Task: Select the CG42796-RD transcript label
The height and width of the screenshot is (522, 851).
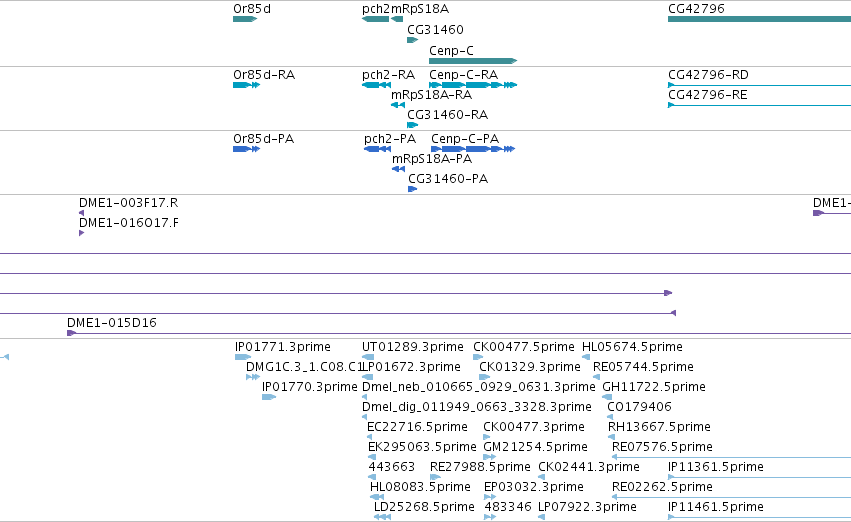Action: point(708,74)
